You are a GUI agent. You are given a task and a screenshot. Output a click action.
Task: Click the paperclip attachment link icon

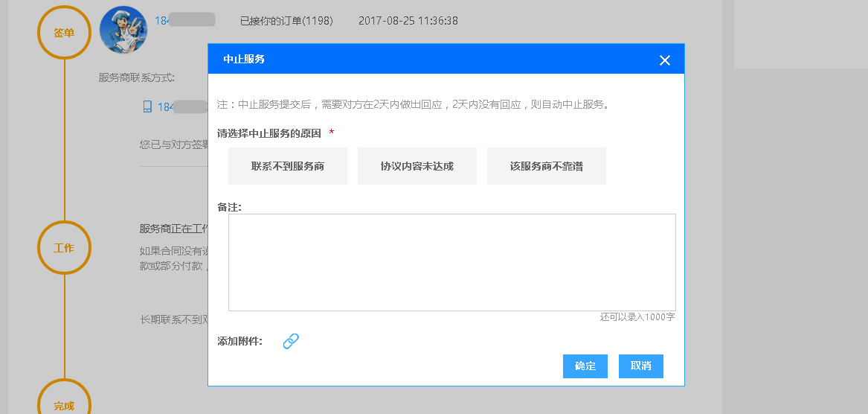tap(291, 341)
